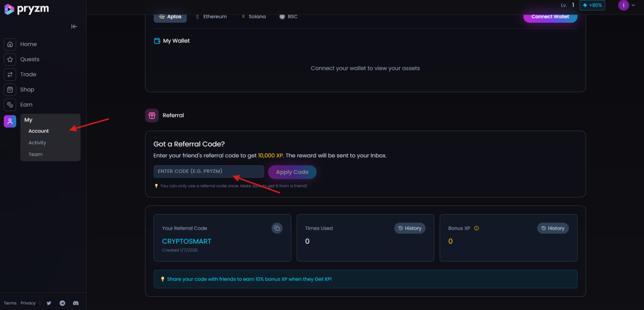The image size is (644, 310).
Task: Click the Connect Wallet button
Action: pos(550,17)
